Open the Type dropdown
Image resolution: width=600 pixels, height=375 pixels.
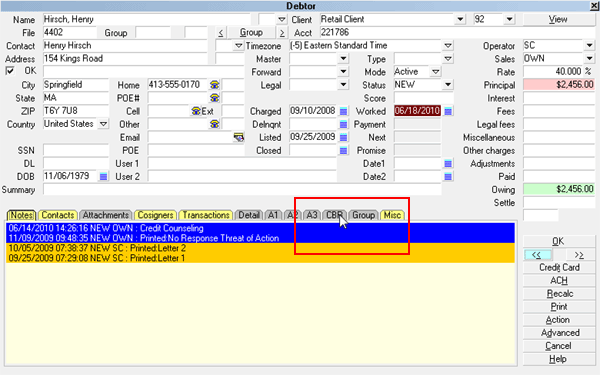pos(448,59)
